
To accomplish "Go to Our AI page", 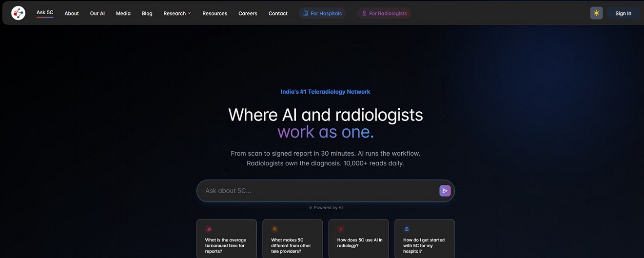I will coord(98,13).
